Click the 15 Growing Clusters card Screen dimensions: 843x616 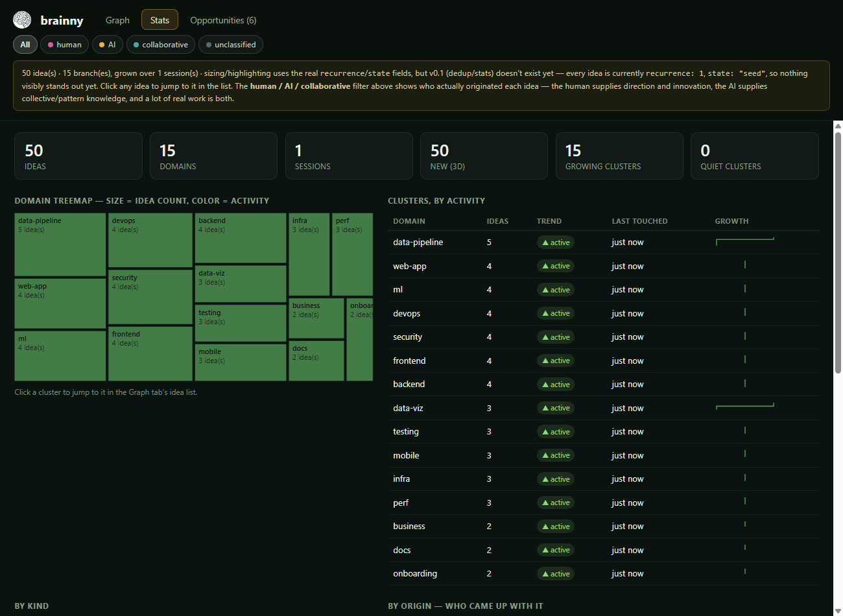click(x=619, y=156)
